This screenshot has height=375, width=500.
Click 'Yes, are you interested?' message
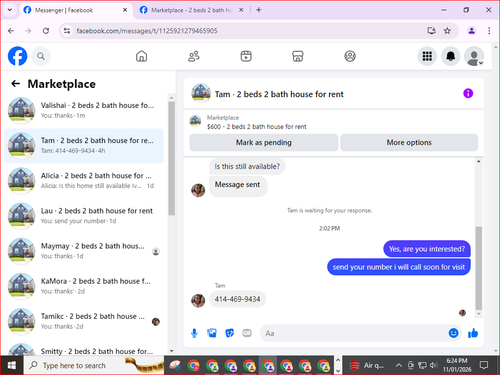click(427, 249)
